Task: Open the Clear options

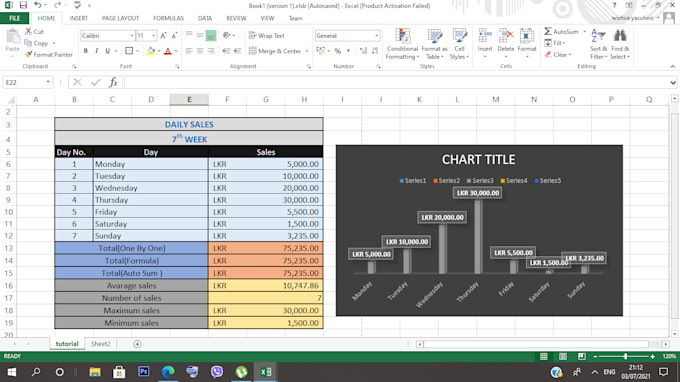Action: tap(558, 55)
